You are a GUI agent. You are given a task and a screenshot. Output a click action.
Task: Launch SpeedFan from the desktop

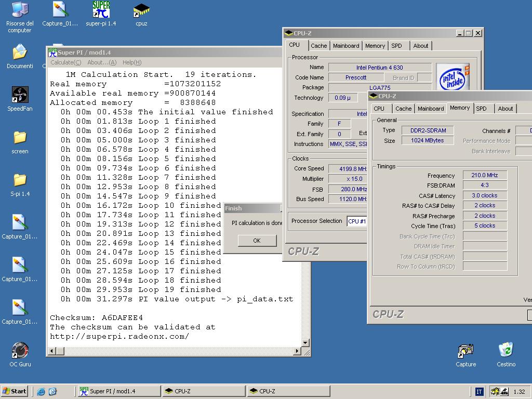tap(20, 99)
